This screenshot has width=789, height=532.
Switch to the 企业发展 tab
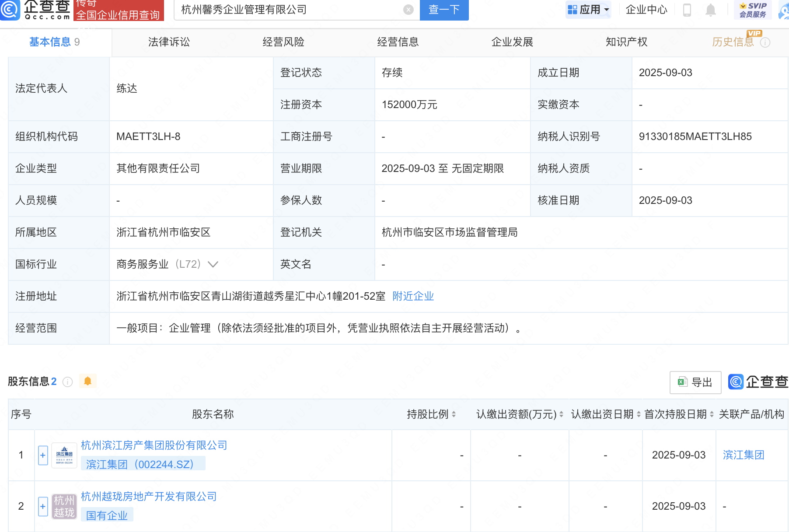(512, 42)
